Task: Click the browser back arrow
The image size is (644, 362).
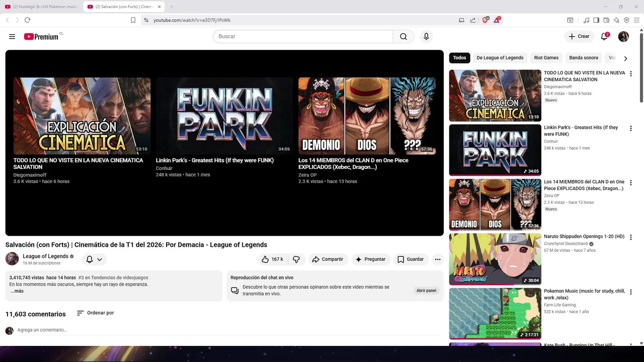Action: click(7, 20)
